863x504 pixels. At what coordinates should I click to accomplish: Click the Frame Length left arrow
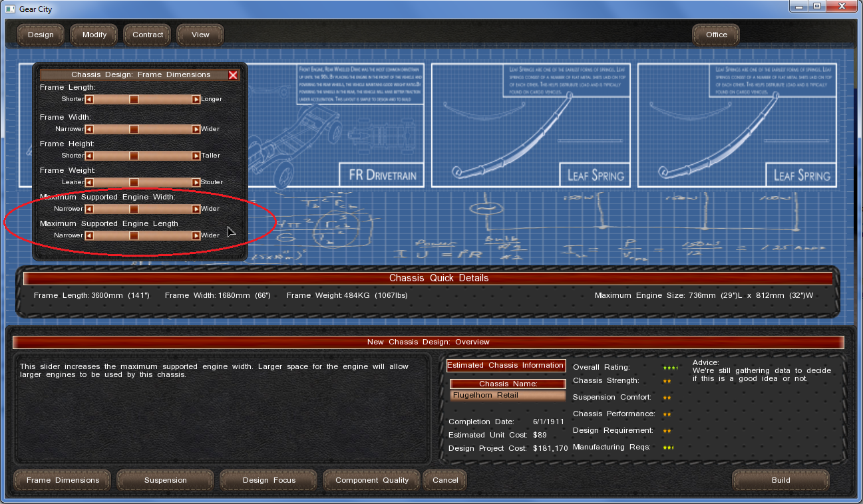pyautogui.click(x=89, y=99)
